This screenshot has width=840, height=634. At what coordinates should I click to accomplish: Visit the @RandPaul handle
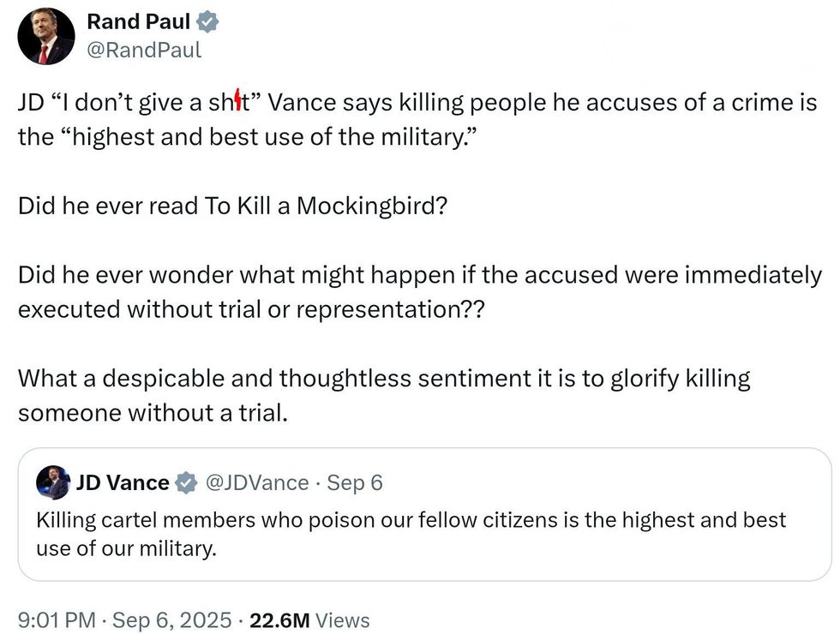coord(144,50)
